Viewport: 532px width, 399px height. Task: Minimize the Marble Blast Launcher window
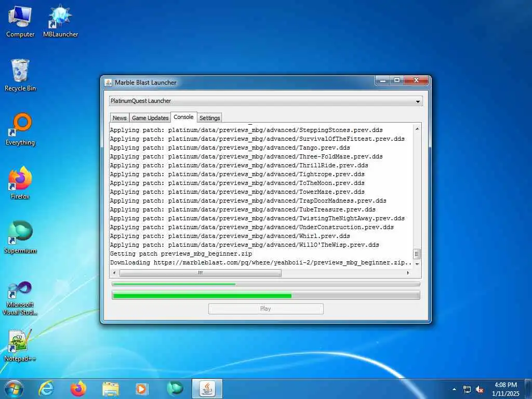[x=383, y=81]
